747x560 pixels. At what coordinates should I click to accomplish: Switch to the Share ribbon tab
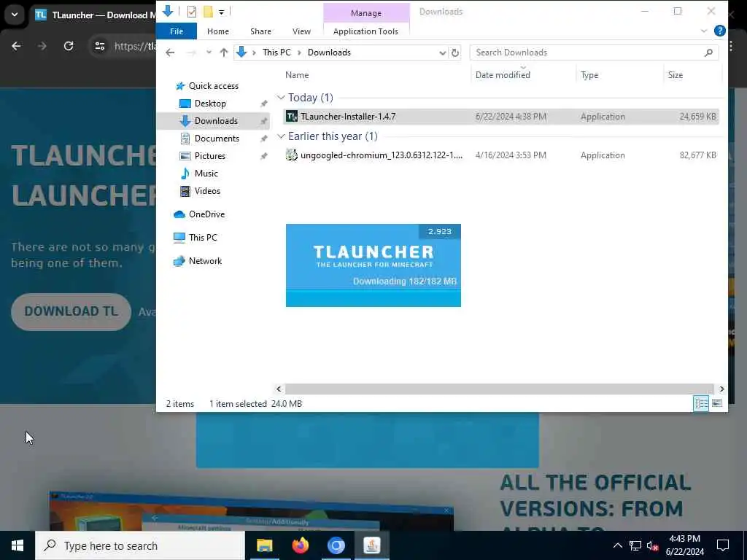pyautogui.click(x=260, y=31)
